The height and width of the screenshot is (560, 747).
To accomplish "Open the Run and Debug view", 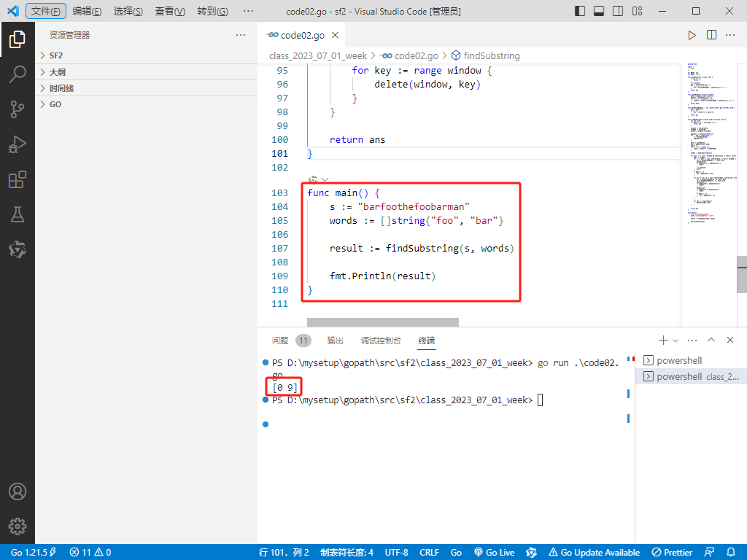I will [x=18, y=144].
